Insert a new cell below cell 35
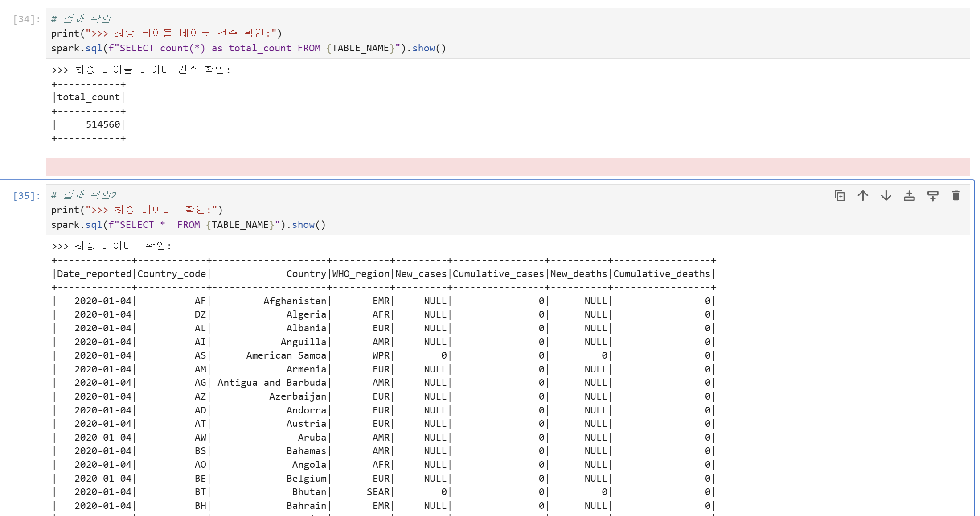 click(932, 196)
